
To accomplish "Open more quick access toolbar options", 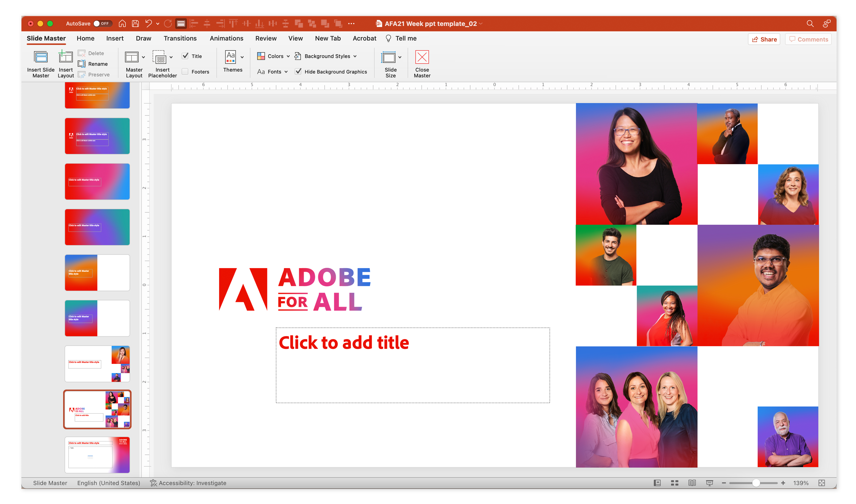I will pyautogui.click(x=351, y=23).
